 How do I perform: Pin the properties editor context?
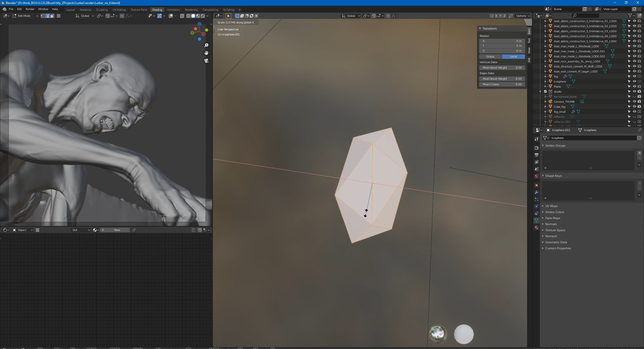[x=639, y=130]
